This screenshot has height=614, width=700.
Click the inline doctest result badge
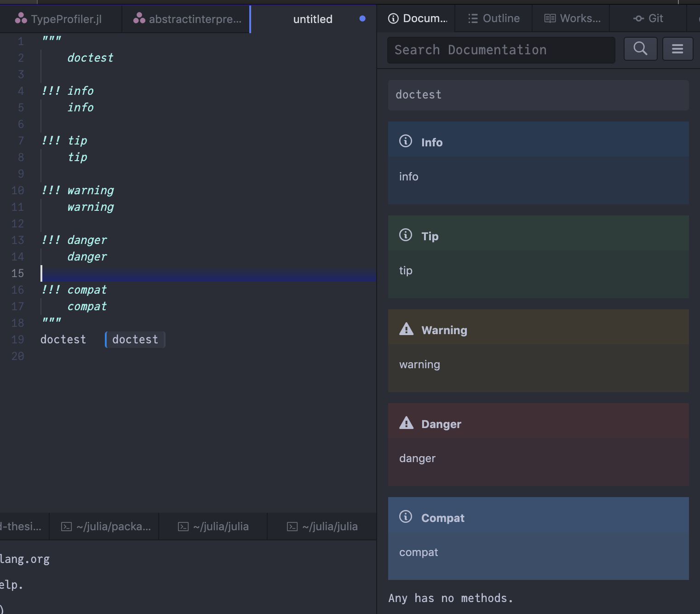pos(135,340)
